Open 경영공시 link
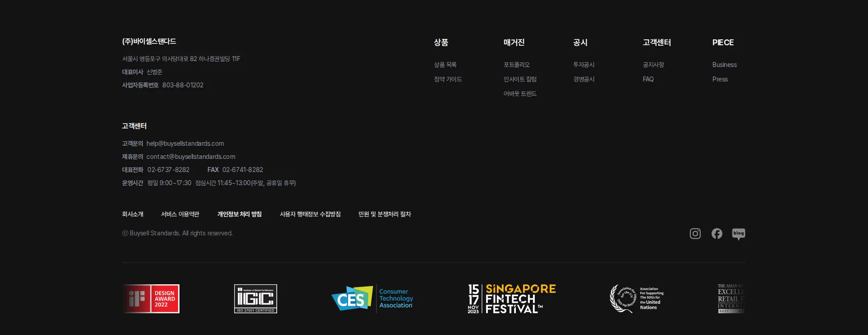 point(584,79)
